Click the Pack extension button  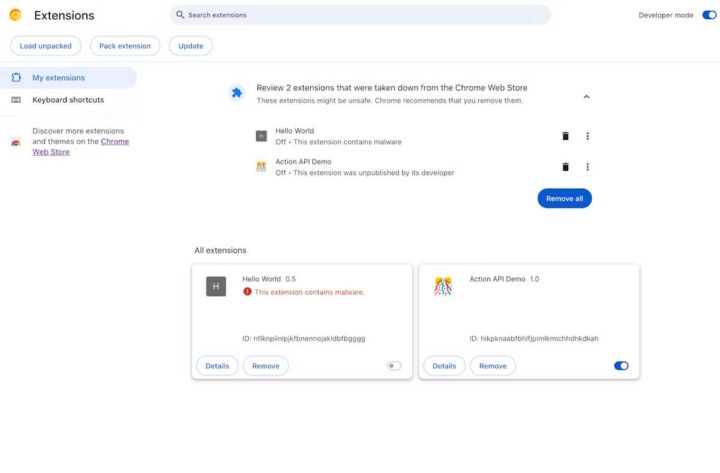pyautogui.click(x=125, y=46)
